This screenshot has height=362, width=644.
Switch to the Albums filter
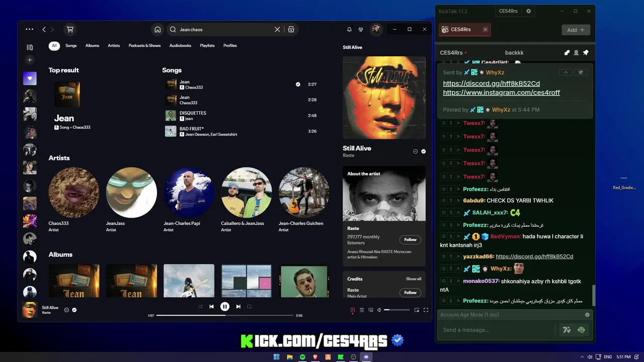point(92,46)
